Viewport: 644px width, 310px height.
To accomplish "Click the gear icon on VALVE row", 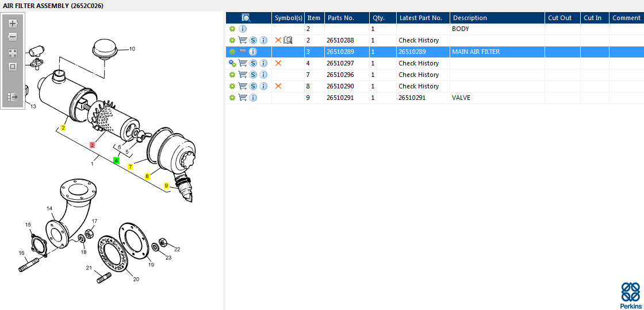I will pyautogui.click(x=232, y=98).
